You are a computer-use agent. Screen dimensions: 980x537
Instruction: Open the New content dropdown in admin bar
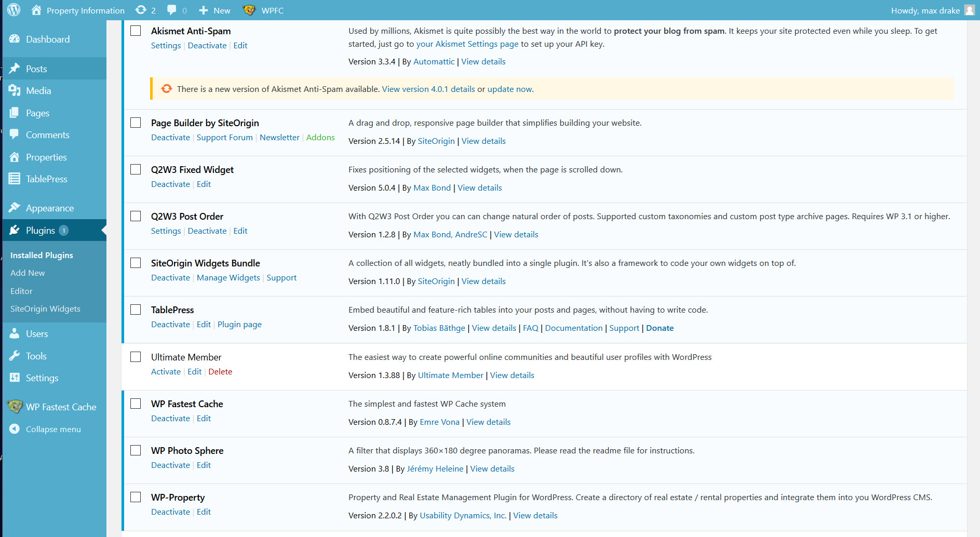(x=215, y=10)
